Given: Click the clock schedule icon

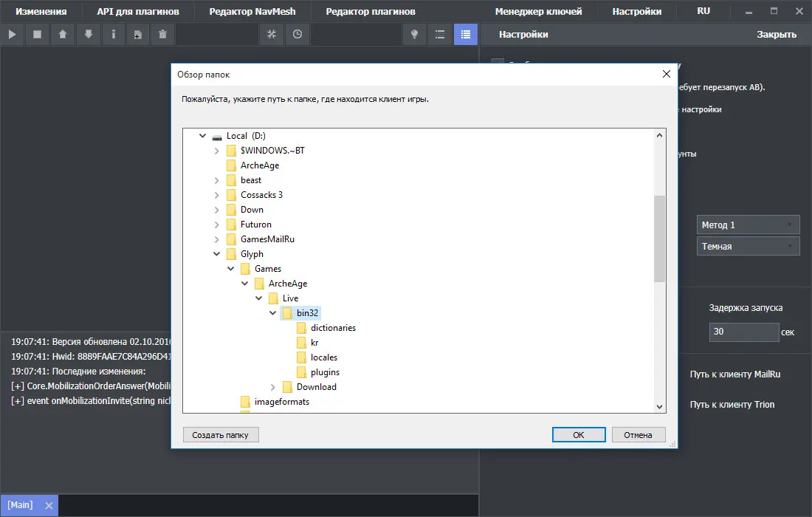Looking at the screenshot, I should (297, 34).
